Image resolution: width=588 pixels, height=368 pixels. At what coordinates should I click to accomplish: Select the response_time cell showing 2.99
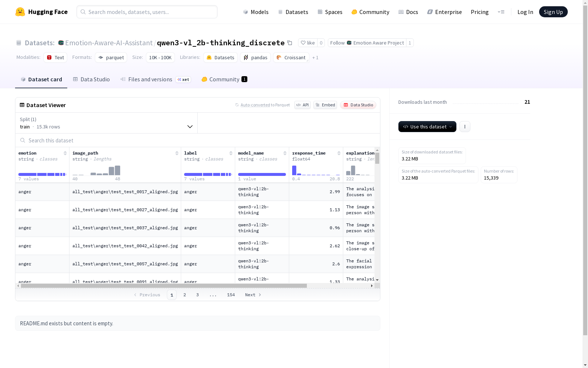click(316, 192)
